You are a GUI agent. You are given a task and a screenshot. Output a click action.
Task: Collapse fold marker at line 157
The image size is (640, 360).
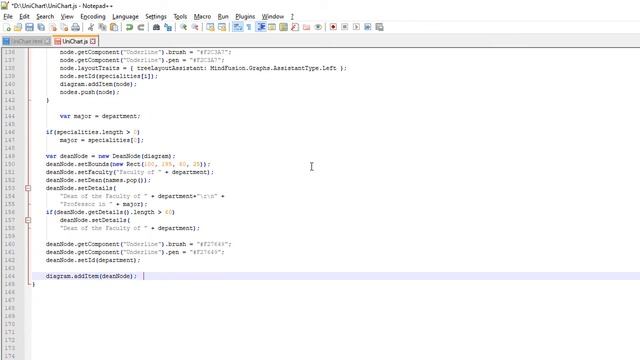click(28, 220)
